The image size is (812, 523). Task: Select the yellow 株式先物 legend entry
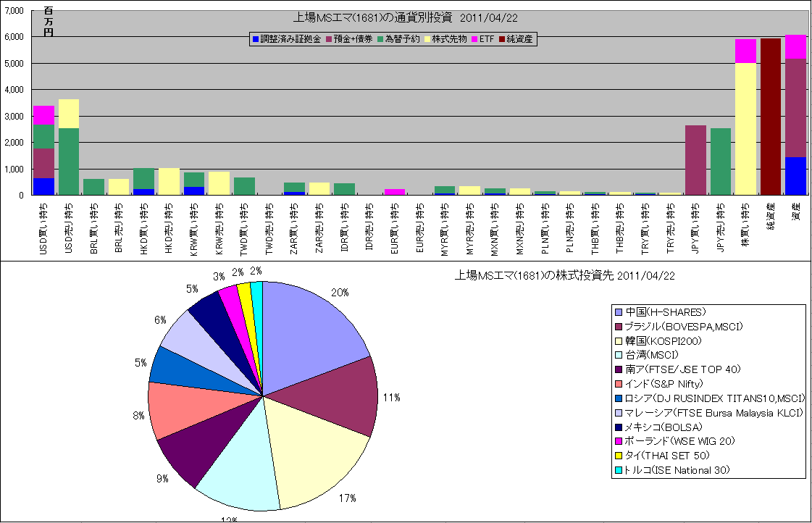click(445, 39)
